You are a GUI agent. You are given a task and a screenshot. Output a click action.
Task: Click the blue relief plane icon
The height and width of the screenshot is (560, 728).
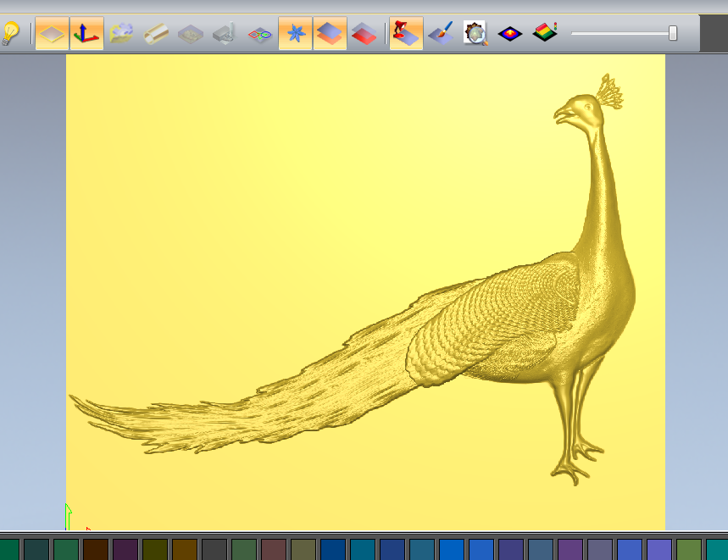tap(330, 34)
